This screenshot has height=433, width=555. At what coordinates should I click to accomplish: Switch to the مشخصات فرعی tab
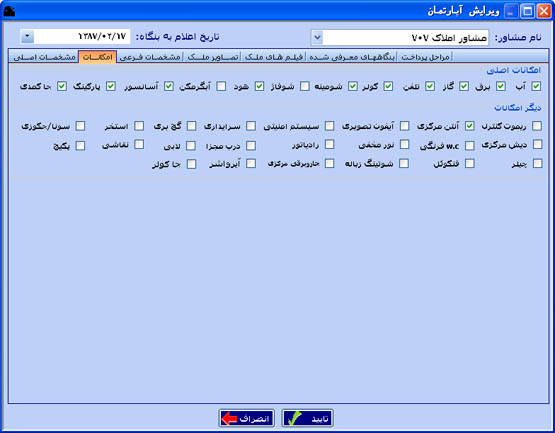[150, 57]
